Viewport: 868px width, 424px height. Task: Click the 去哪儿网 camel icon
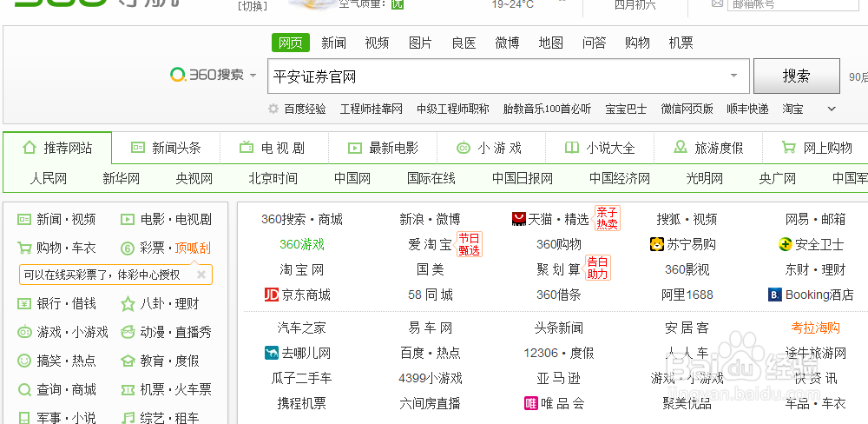coord(272,353)
